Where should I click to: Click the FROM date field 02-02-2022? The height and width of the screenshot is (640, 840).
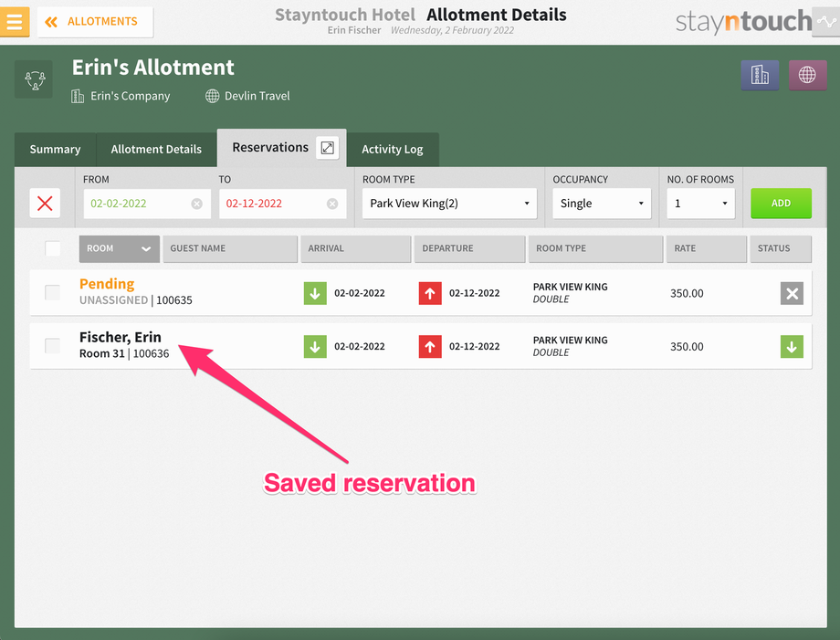click(x=147, y=204)
